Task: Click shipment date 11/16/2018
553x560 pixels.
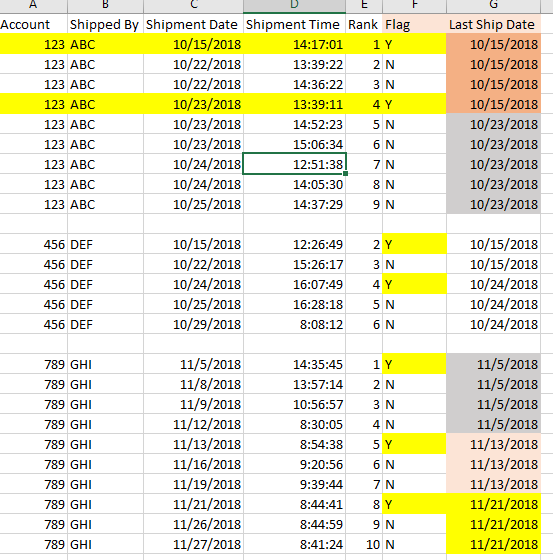Action: [193, 464]
